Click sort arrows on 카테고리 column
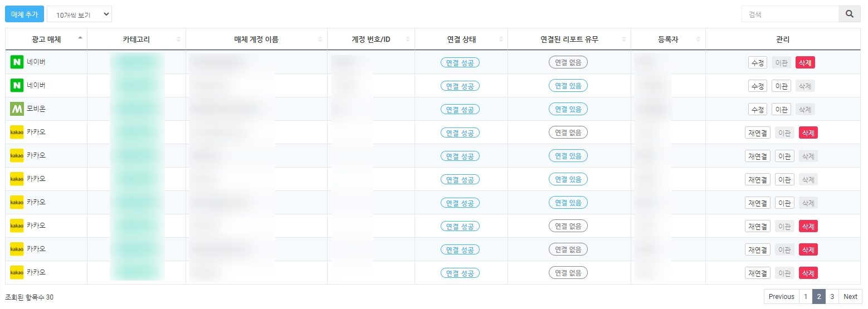The height and width of the screenshot is (309, 868). pos(178,39)
